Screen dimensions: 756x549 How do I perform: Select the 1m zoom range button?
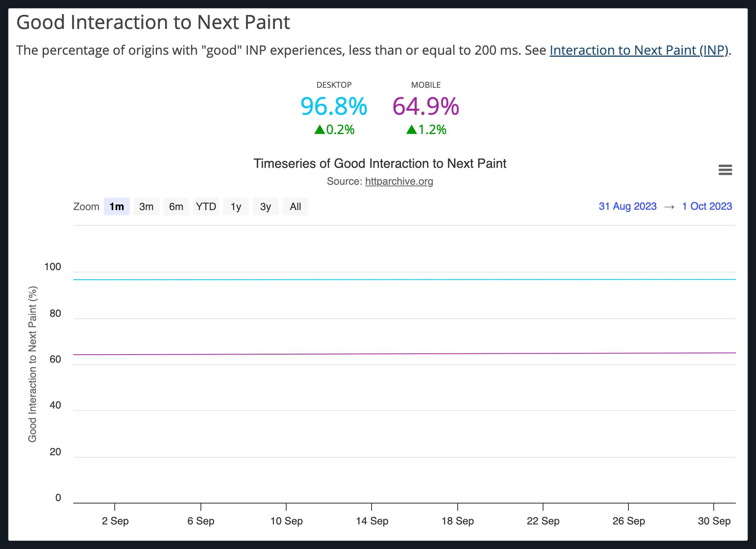pyautogui.click(x=116, y=206)
